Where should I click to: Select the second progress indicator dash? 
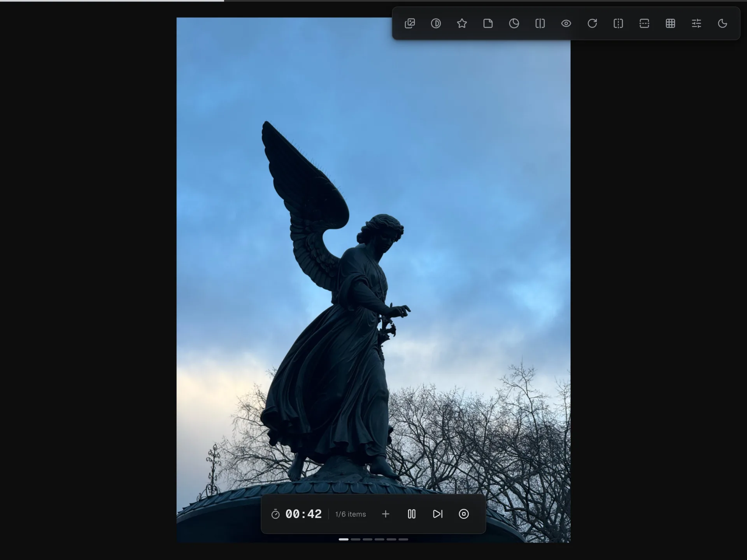[x=356, y=539]
